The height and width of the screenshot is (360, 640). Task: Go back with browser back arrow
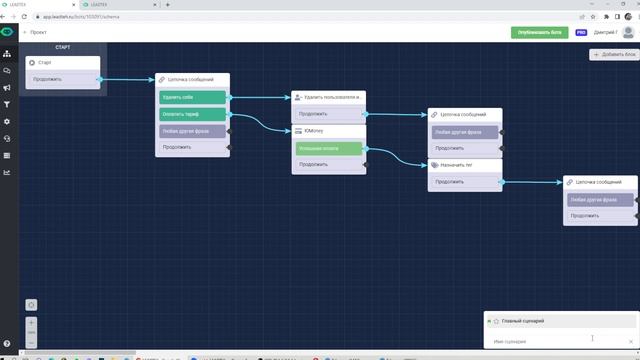[x=3, y=17]
